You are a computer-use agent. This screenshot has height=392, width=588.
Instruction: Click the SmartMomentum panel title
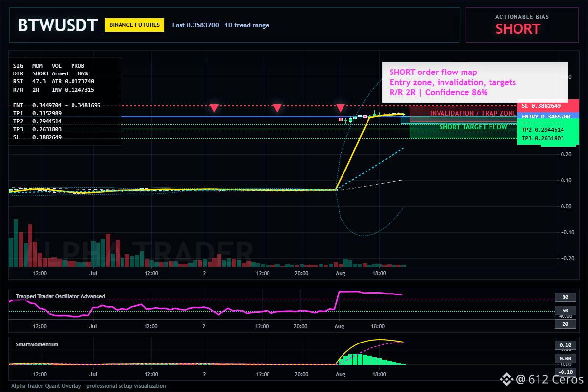[x=37, y=344]
